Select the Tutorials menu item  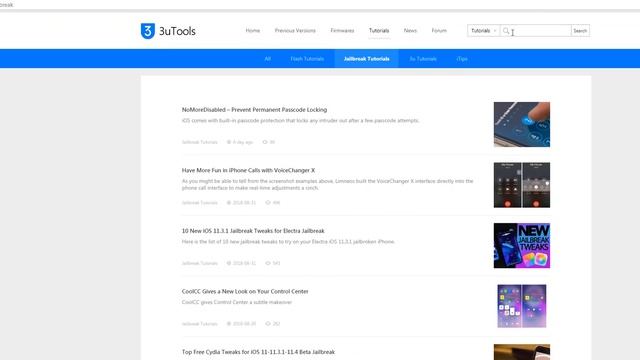379,31
